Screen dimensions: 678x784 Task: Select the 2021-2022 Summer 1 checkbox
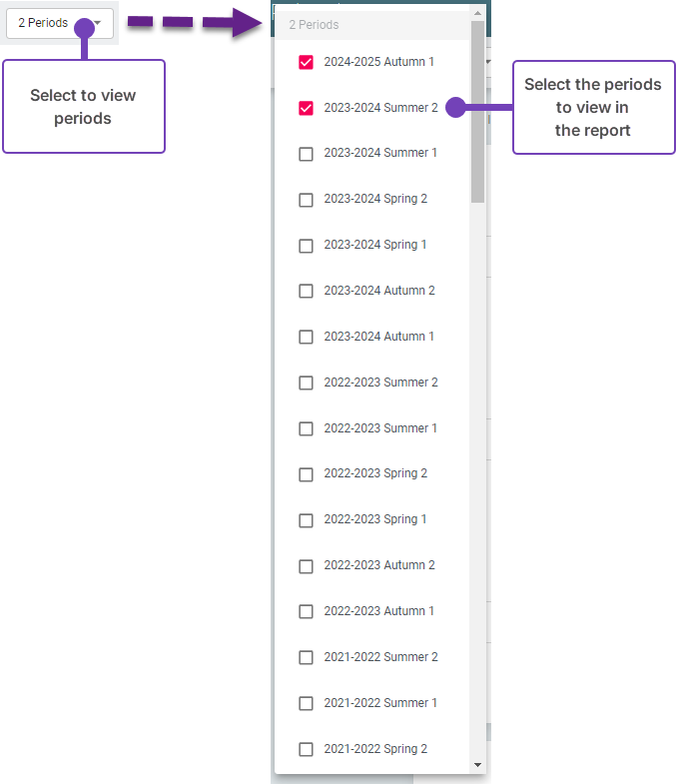[307, 704]
